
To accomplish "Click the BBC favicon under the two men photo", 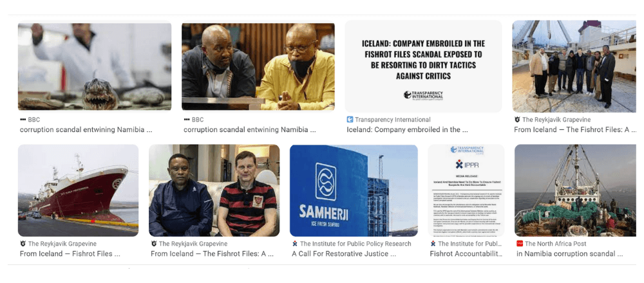I will (x=187, y=120).
